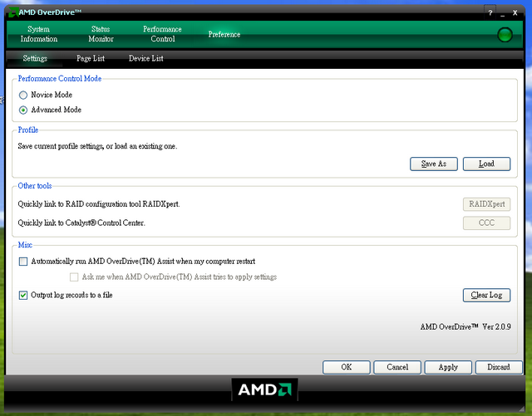
Task: Select Novice Mode radio button
Action: point(23,95)
